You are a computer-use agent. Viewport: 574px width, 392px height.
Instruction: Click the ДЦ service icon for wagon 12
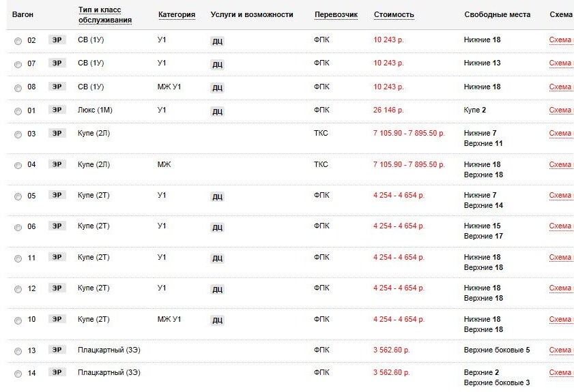(217, 289)
